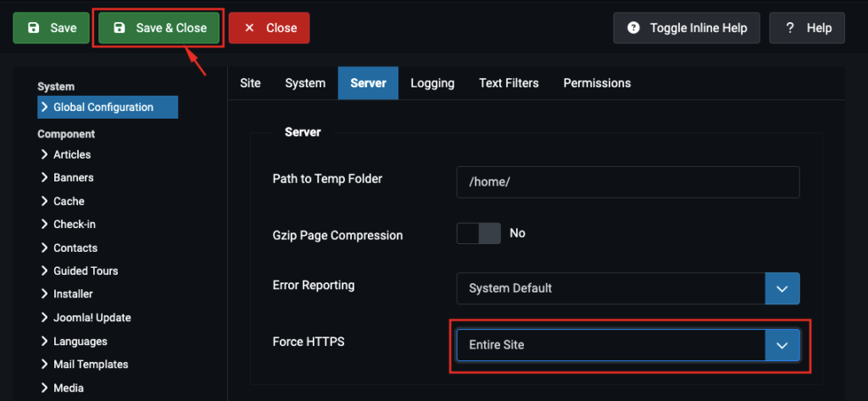Go to the Permissions tab
The image size is (868, 401).
tap(597, 83)
